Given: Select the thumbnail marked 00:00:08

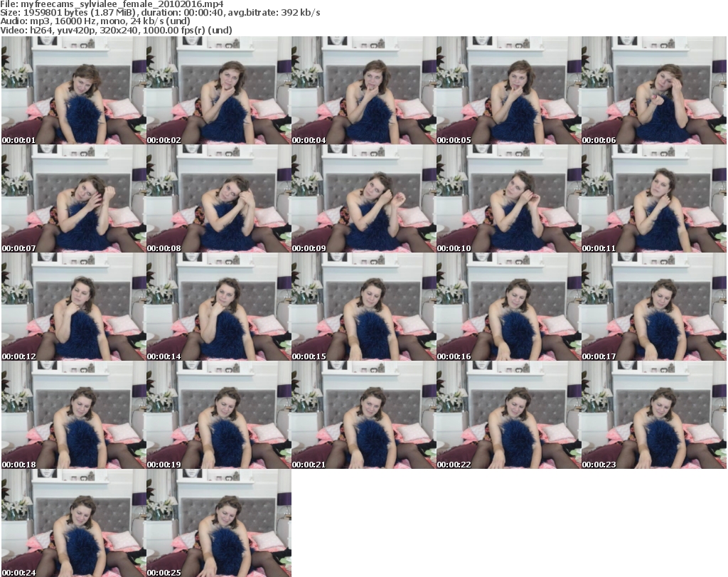Looking at the screenshot, I should (219, 198).
